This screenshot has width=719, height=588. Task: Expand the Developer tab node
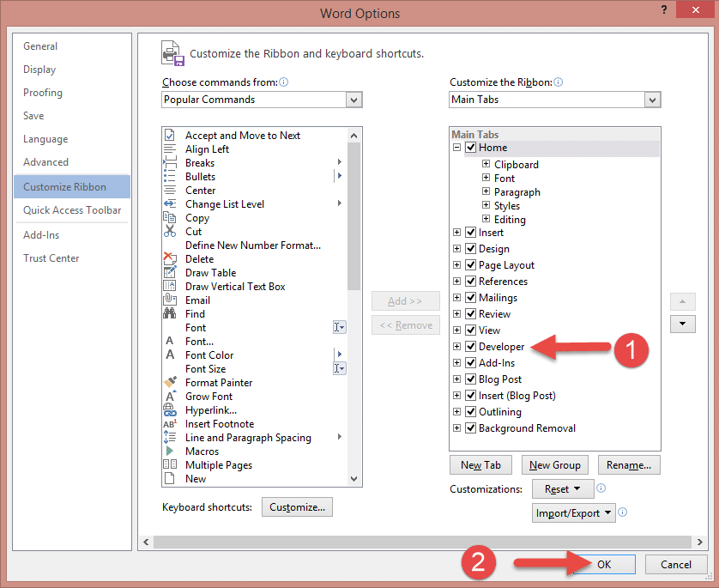coord(456,346)
